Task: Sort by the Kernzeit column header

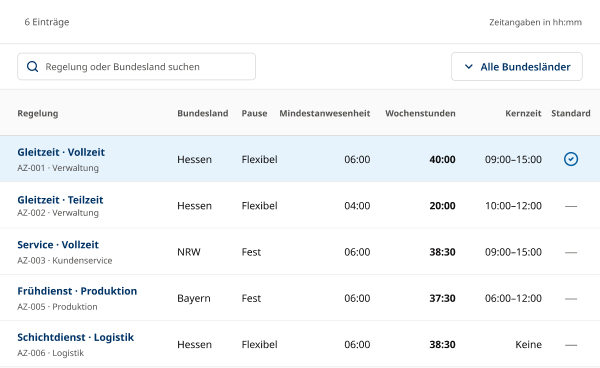Action: pyautogui.click(x=523, y=113)
